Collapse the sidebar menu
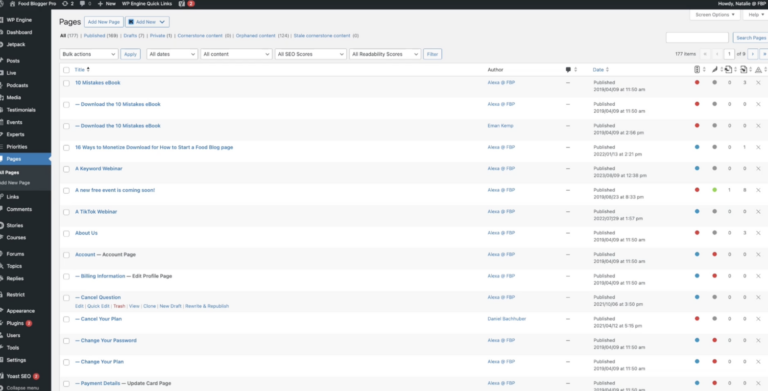Image resolution: width=768 pixels, height=391 pixels. [22, 388]
